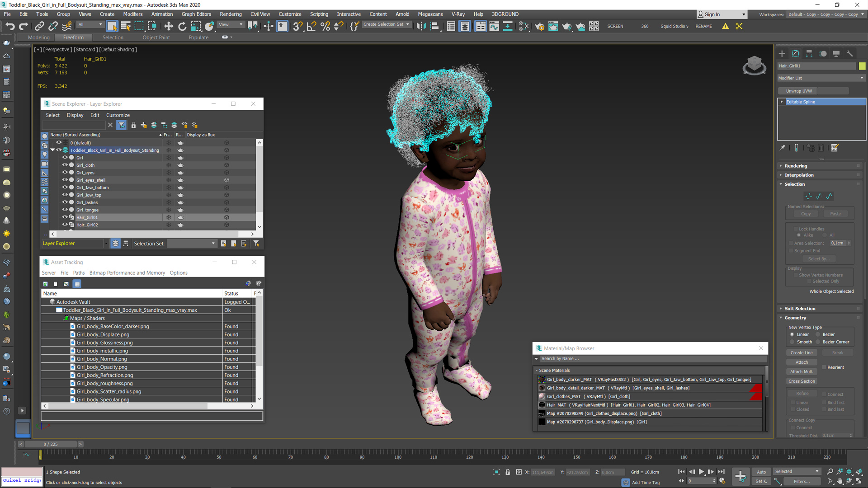Click the Mirror tool icon

click(x=421, y=26)
